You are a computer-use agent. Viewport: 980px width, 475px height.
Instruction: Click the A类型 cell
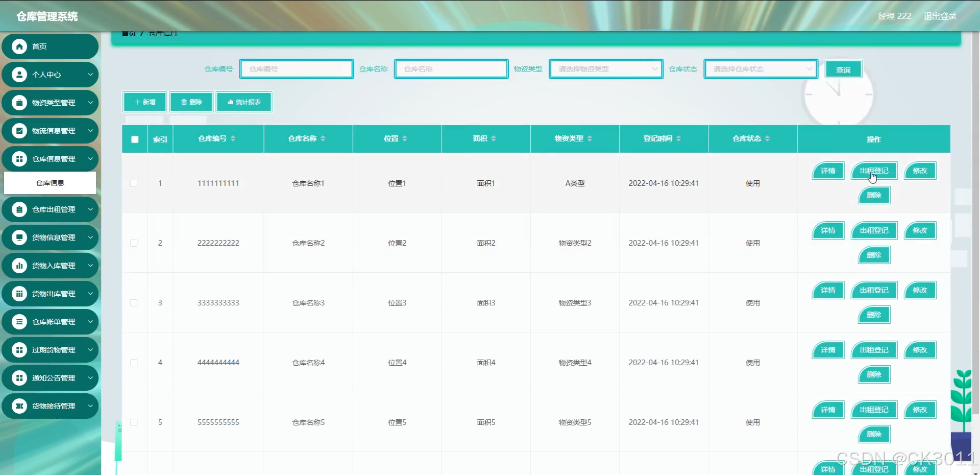575,183
